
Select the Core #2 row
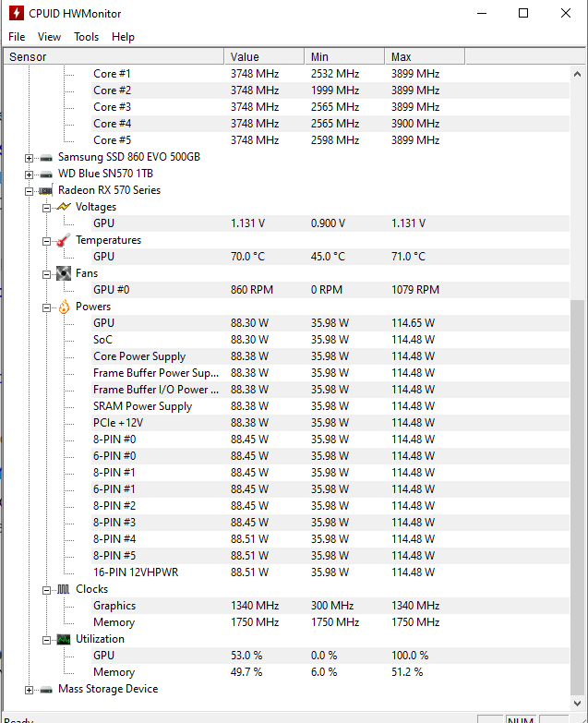pos(330,90)
